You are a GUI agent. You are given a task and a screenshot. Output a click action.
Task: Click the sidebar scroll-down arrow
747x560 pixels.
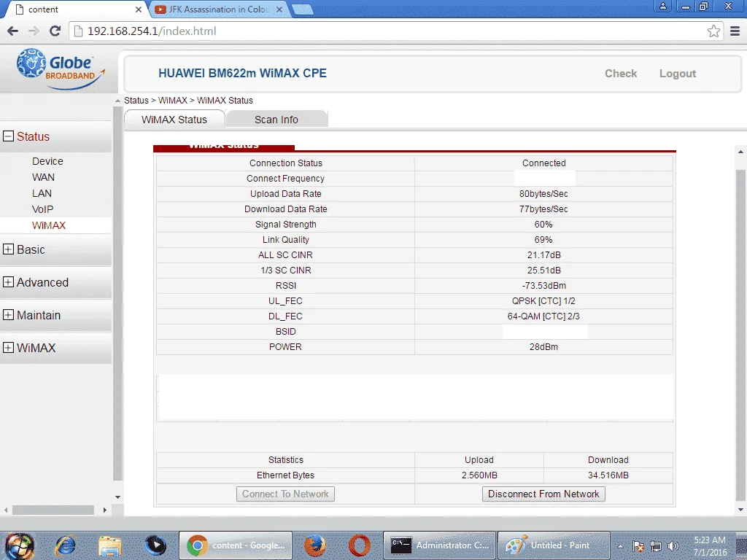coord(117,497)
